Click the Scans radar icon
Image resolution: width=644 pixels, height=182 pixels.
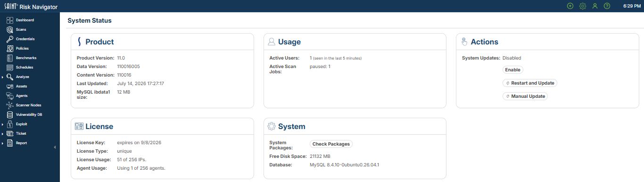coord(10,30)
